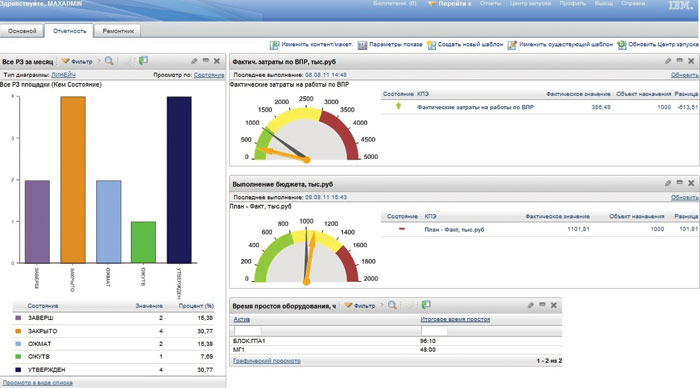Go to Центр запуска in header

click(530, 4)
